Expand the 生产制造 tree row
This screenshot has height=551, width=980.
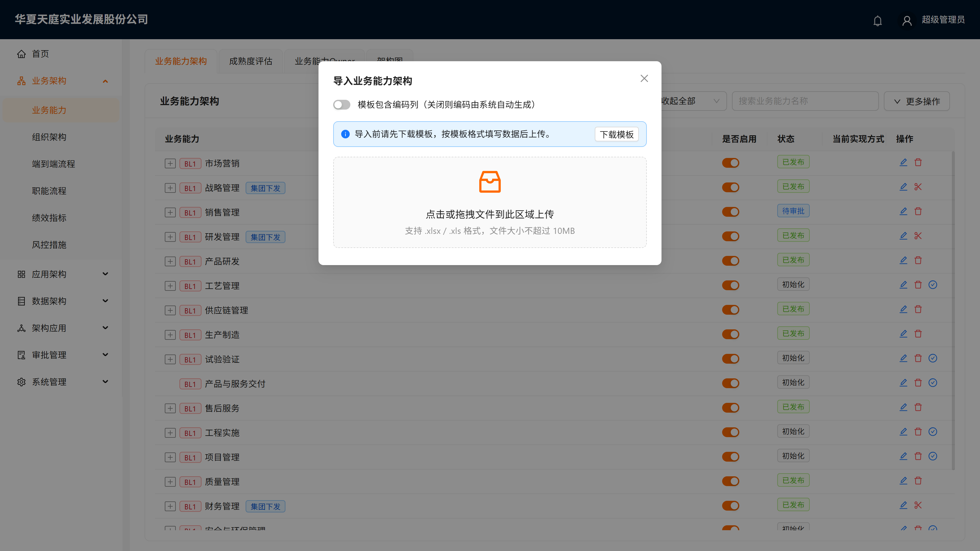(170, 335)
